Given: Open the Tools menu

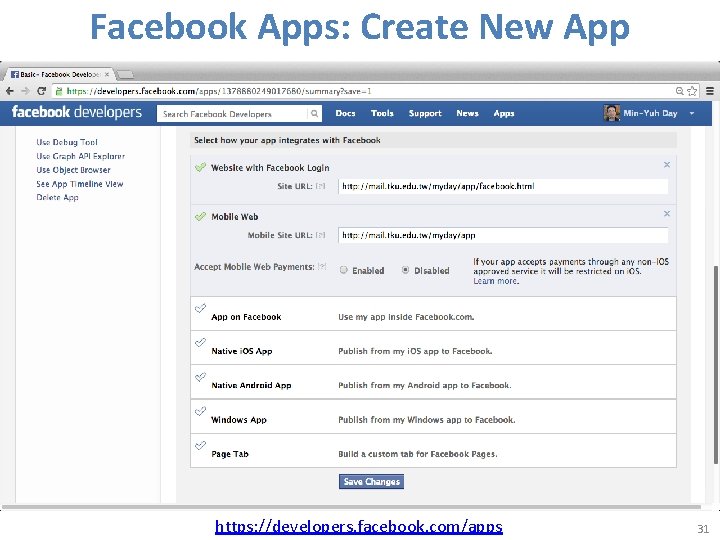Looking at the screenshot, I should 382,113.
